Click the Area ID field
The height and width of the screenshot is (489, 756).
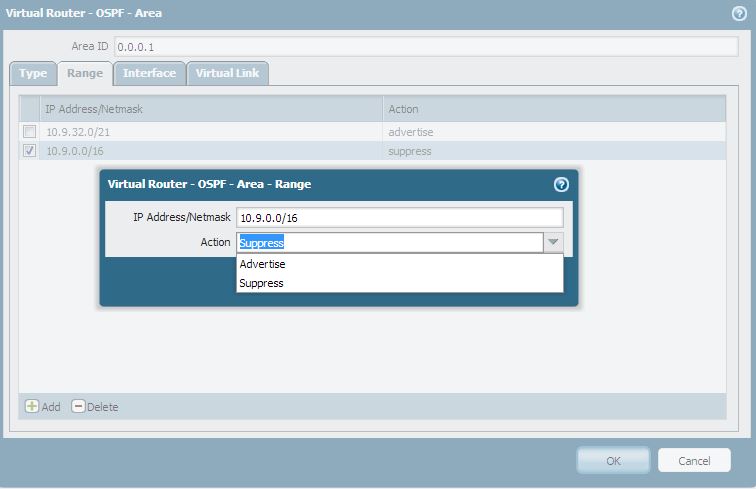(426, 47)
